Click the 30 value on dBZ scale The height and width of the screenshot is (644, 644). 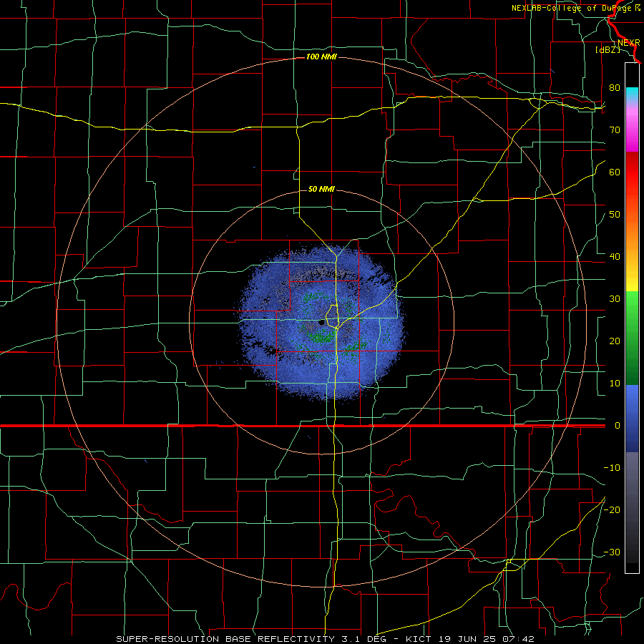pos(615,299)
